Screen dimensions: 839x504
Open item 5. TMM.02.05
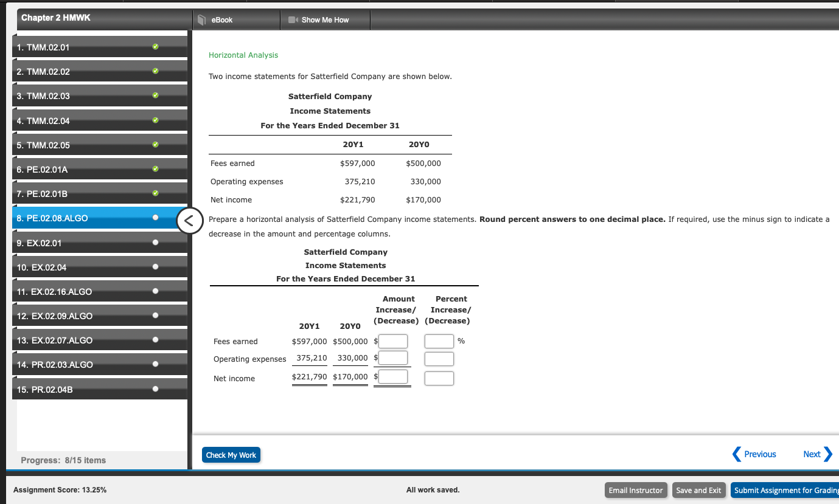pyautogui.click(x=100, y=145)
